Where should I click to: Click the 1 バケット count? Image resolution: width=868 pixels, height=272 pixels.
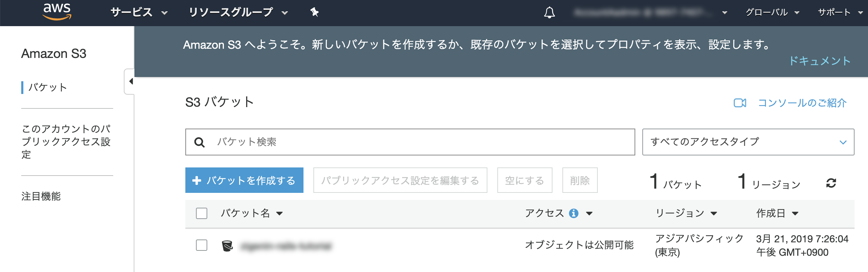tap(676, 182)
